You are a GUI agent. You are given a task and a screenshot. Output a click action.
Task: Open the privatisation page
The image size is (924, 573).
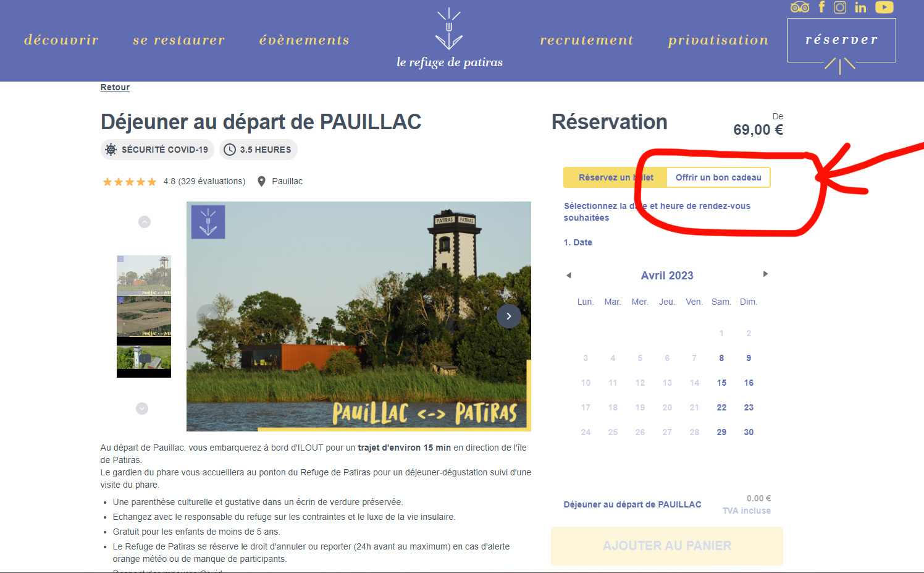(718, 40)
